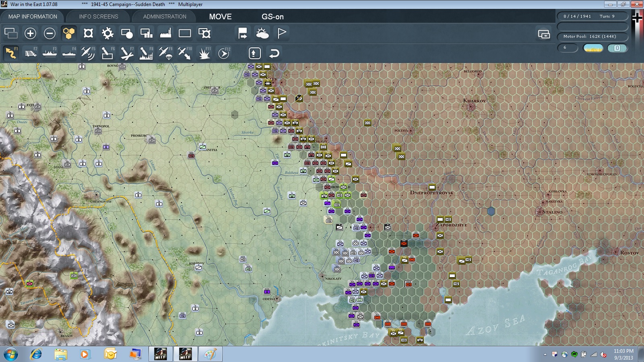Select the F11 explosion mode icon

tap(204, 53)
